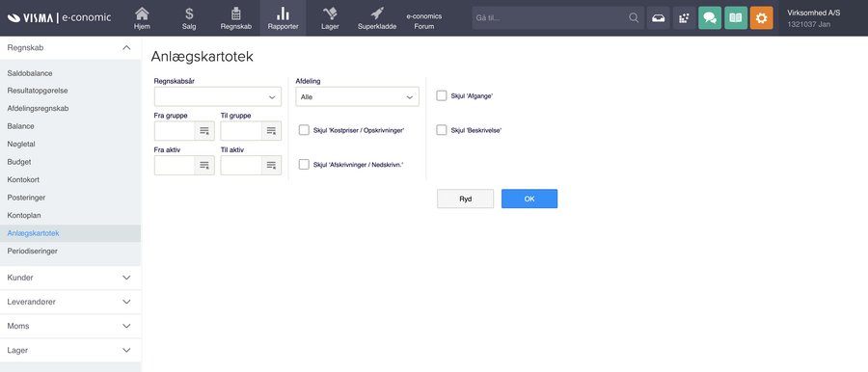Expand the Kunder sidebar section

tap(70, 278)
